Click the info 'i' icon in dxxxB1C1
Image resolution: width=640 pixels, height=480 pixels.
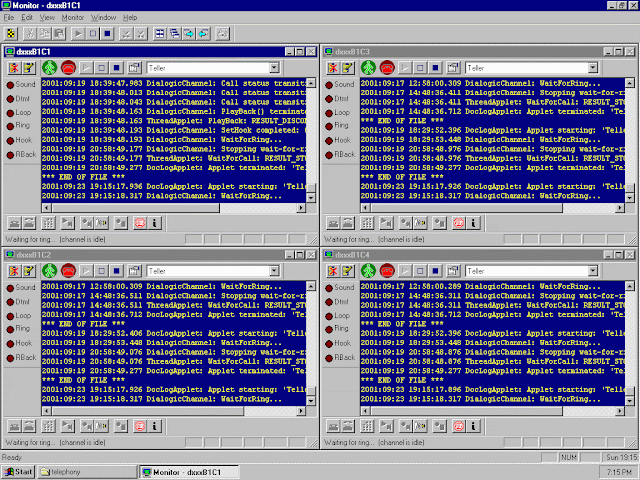tap(155, 223)
